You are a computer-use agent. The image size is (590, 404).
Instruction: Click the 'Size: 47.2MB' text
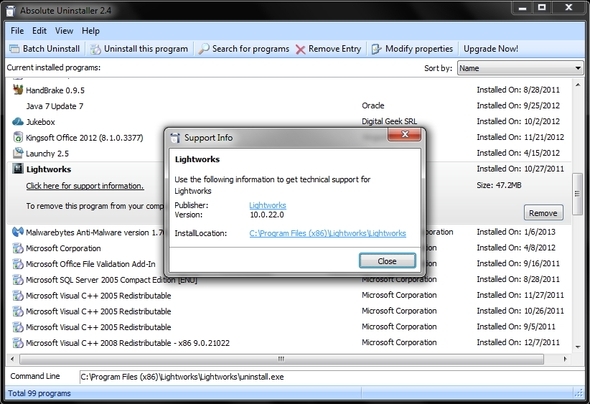499,185
